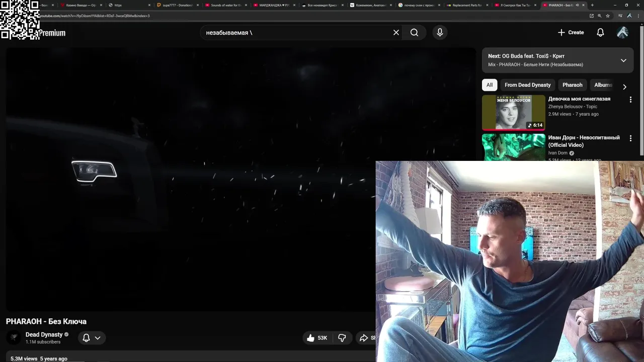Close the Replacement Parts browser tab
This screenshot has width=644, height=362.
coord(487,5)
